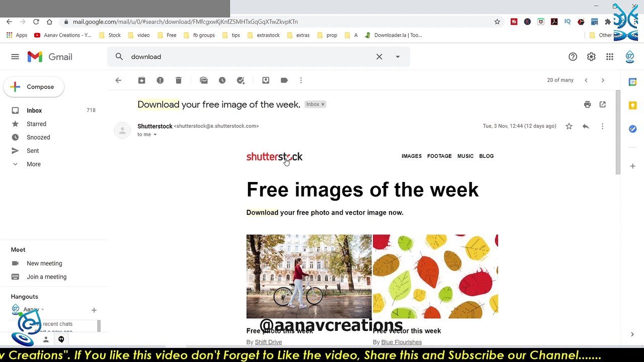Open the FOOTAGE link in the email
This screenshot has width=644, height=362.
point(439,156)
